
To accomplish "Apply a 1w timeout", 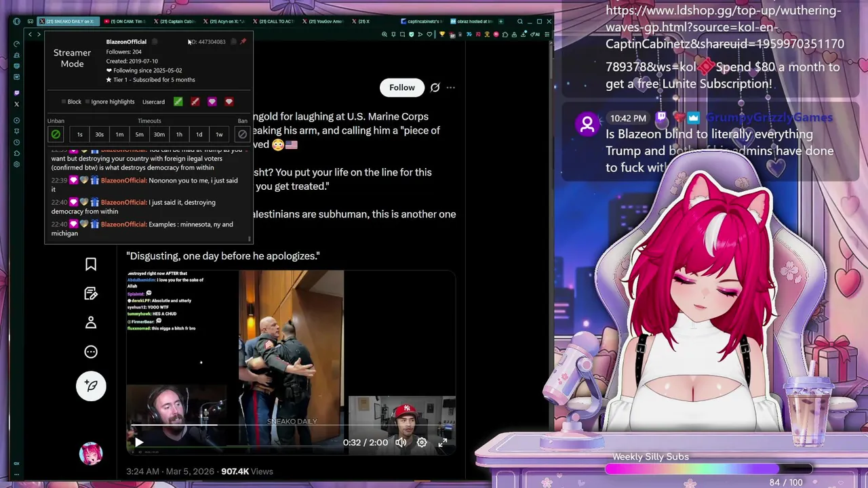I will 219,134.
